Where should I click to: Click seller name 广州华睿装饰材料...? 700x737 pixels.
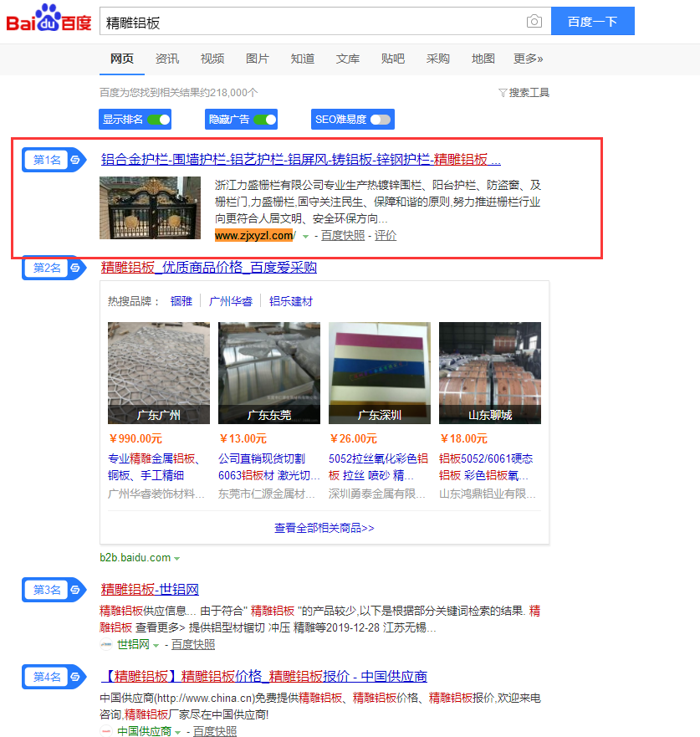click(156, 494)
